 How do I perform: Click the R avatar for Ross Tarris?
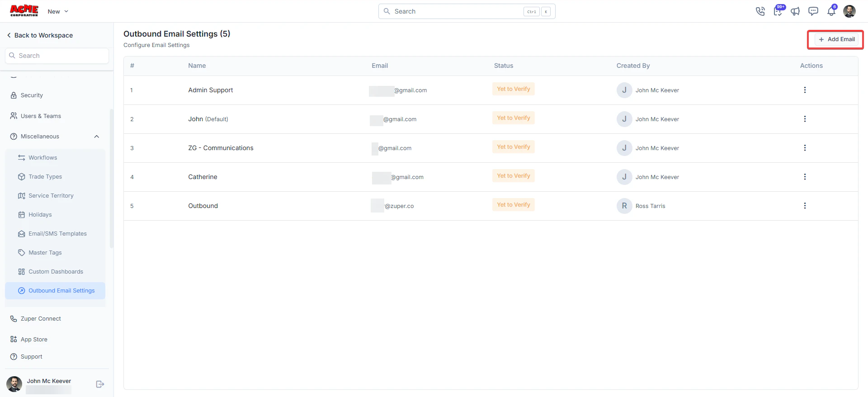tap(624, 206)
